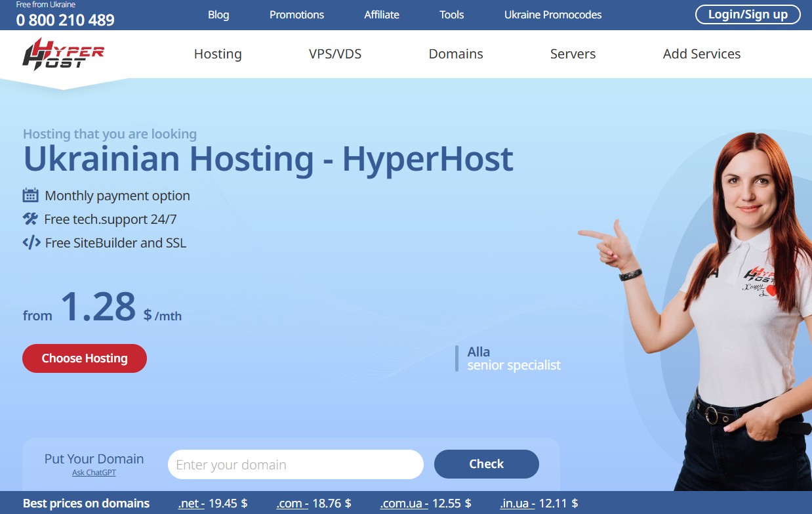812x514 pixels.
Task: Click the Hosting that you are looking tagline
Action: click(110, 134)
